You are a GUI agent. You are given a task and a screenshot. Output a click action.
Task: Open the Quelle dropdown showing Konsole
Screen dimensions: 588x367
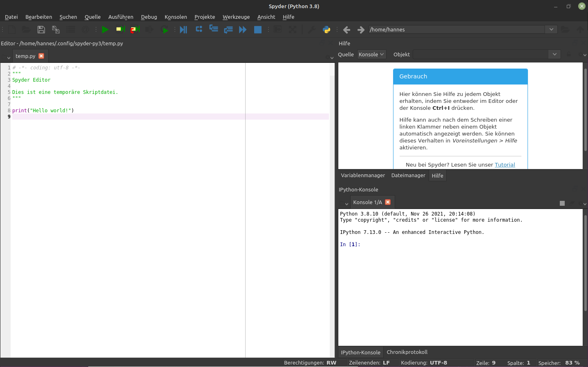[x=371, y=54]
